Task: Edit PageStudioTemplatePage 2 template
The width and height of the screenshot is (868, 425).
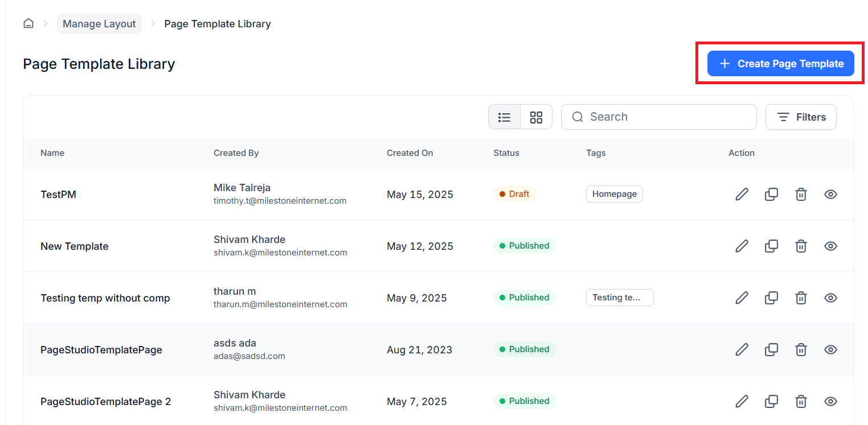Action: (742, 402)
